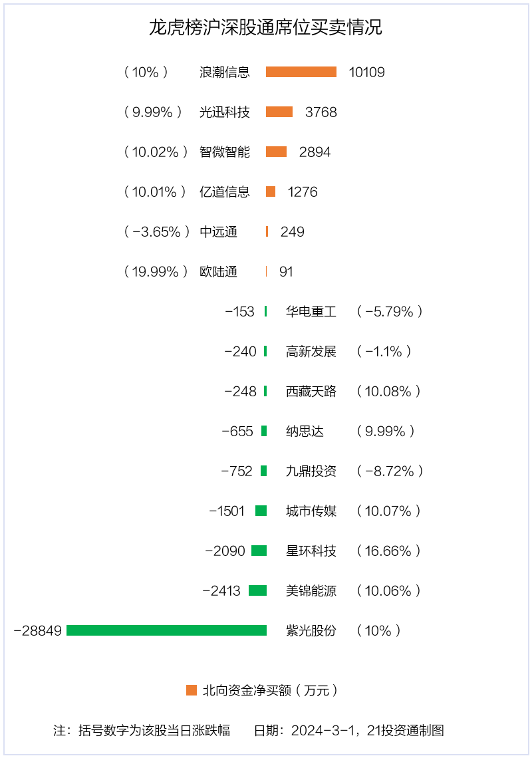Click the small orange bar for 亿道信息
Image resolution: width=532 pixels, height=758 pixels.
click(271, 191)
